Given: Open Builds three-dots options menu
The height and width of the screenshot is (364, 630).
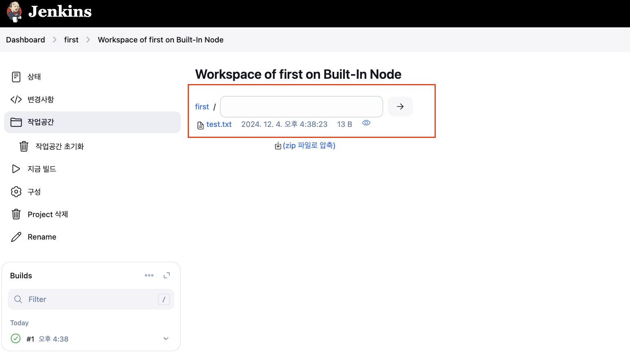Looking at the screenshot, I should click(x=149, y=275).
